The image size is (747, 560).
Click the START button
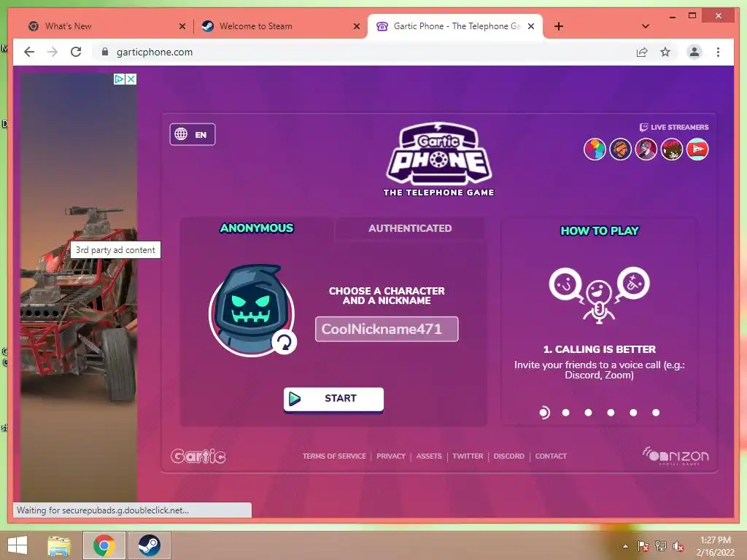tap(333, 399)
